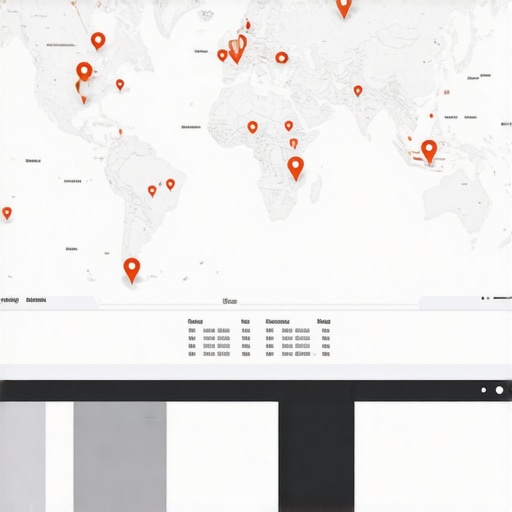Click the large white dot on dark bar
This screenshot has height=512, width=512.
[499, 390]
